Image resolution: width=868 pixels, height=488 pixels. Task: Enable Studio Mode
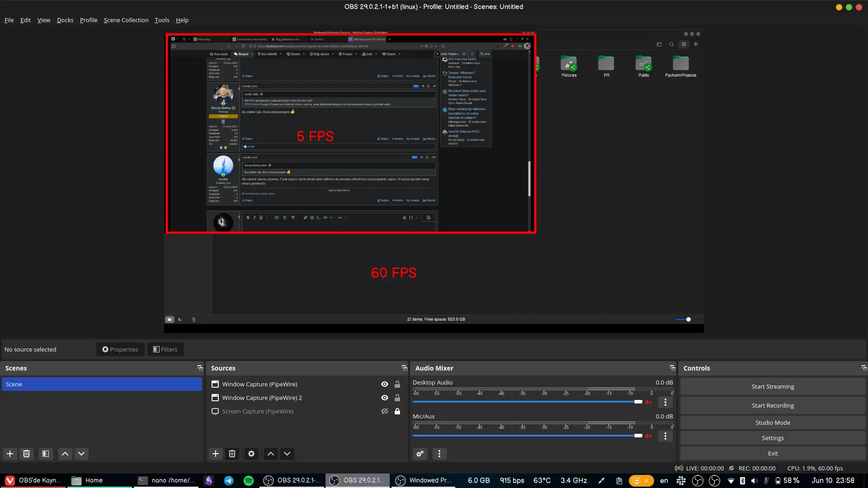click(x=773, y=422)
